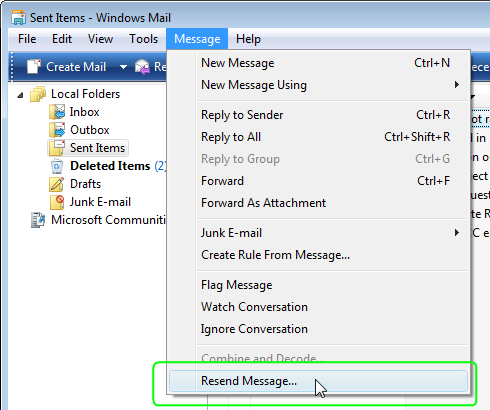490x410 pixels.
Task: Open the Junk E-mail folder
Action: [x=100, y=202]
